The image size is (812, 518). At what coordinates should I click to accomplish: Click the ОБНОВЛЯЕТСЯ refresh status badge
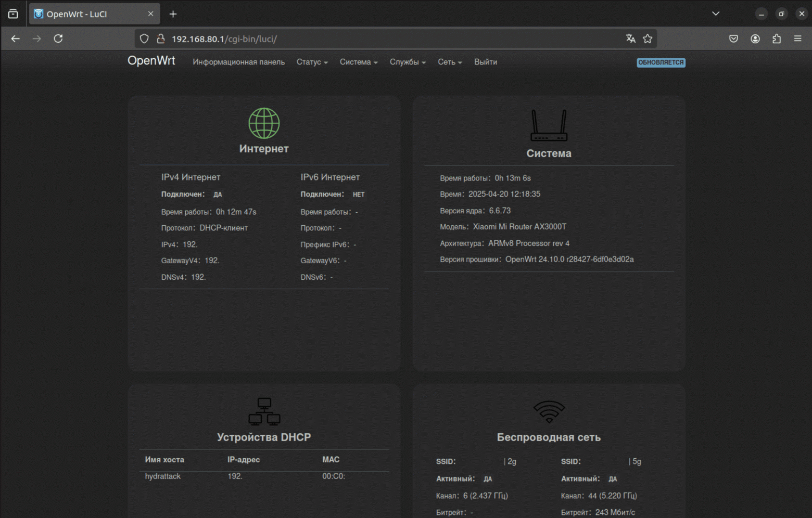click(661, 62)
